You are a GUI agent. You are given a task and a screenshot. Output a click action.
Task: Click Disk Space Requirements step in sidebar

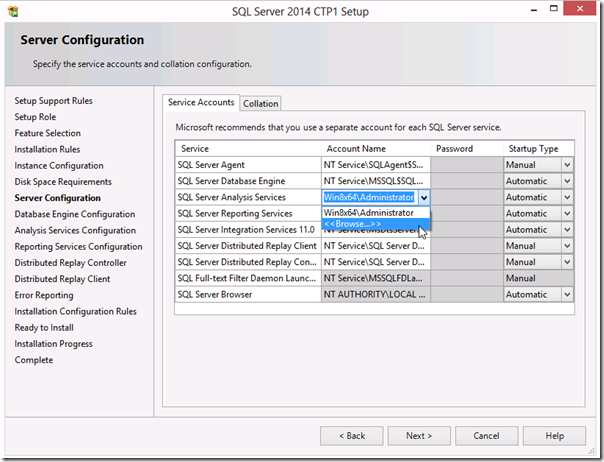pyautogui.click(x=63, y=182)
